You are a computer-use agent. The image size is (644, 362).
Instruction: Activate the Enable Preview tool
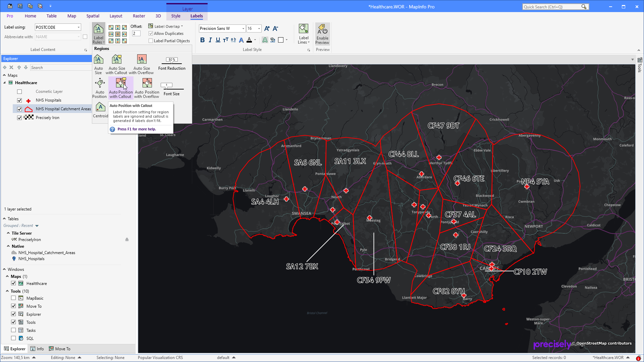point(322,34)
